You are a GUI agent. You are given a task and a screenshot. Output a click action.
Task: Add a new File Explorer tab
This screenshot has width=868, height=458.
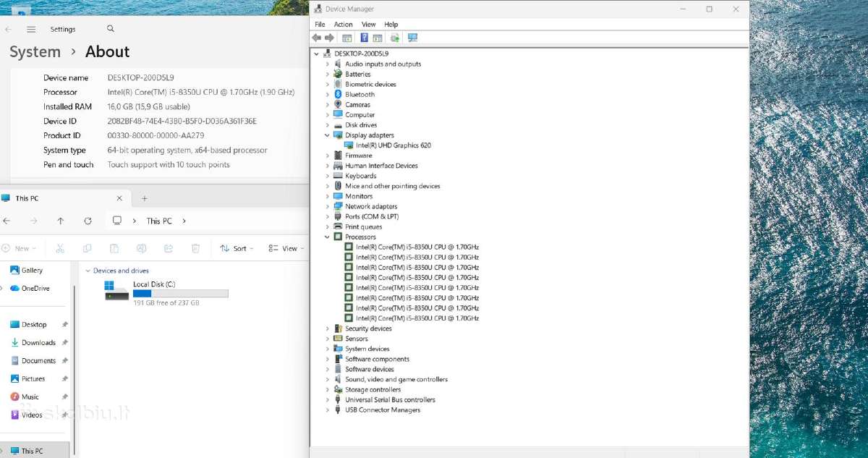144,198
